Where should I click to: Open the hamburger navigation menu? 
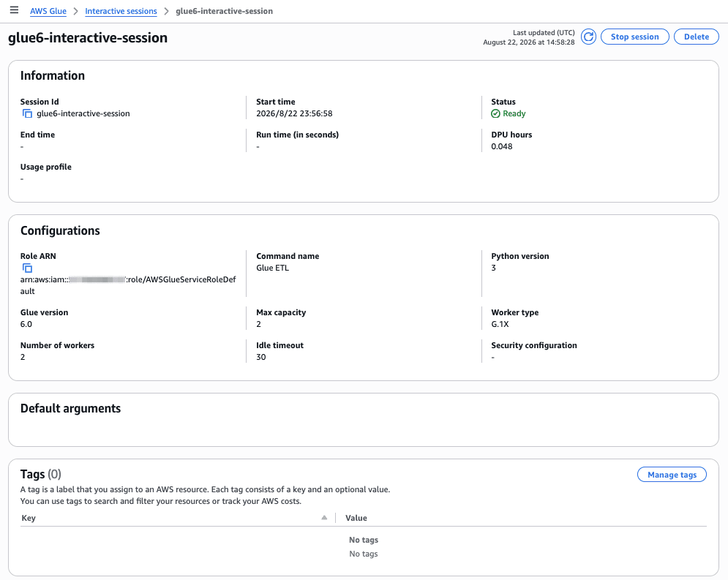tap(15, 10)
